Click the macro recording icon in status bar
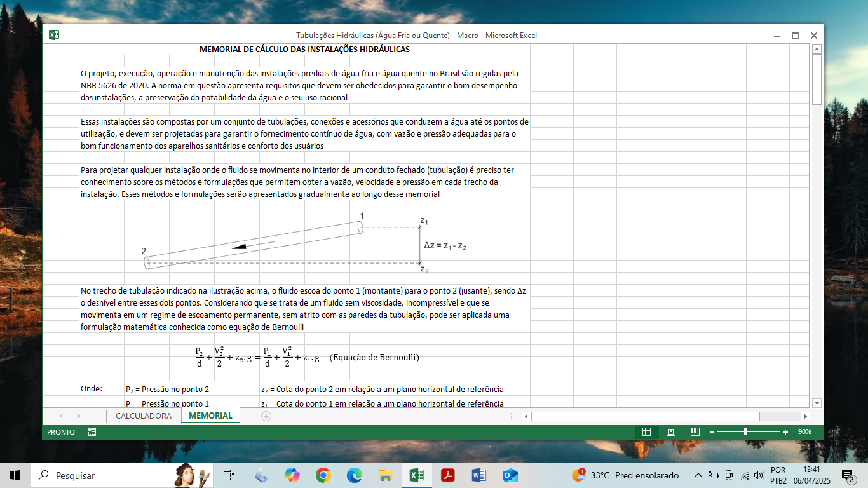The image size is (868, 488). 92,432
